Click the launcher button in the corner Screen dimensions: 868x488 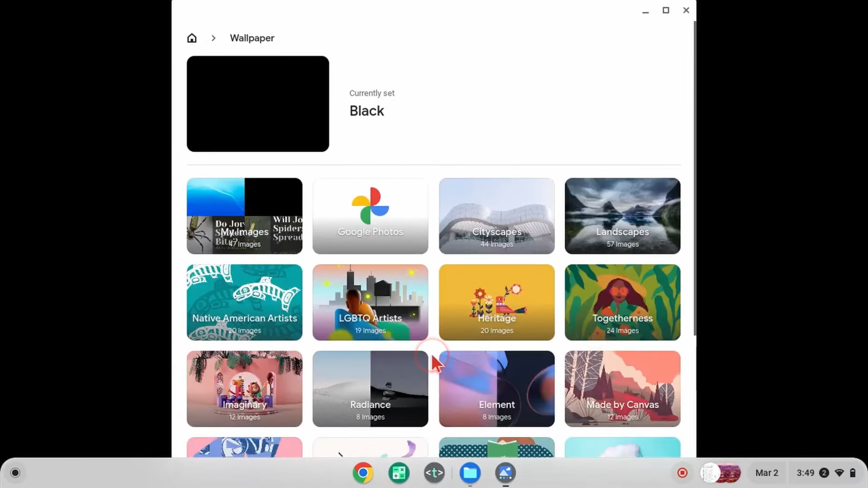coord(15,472)
